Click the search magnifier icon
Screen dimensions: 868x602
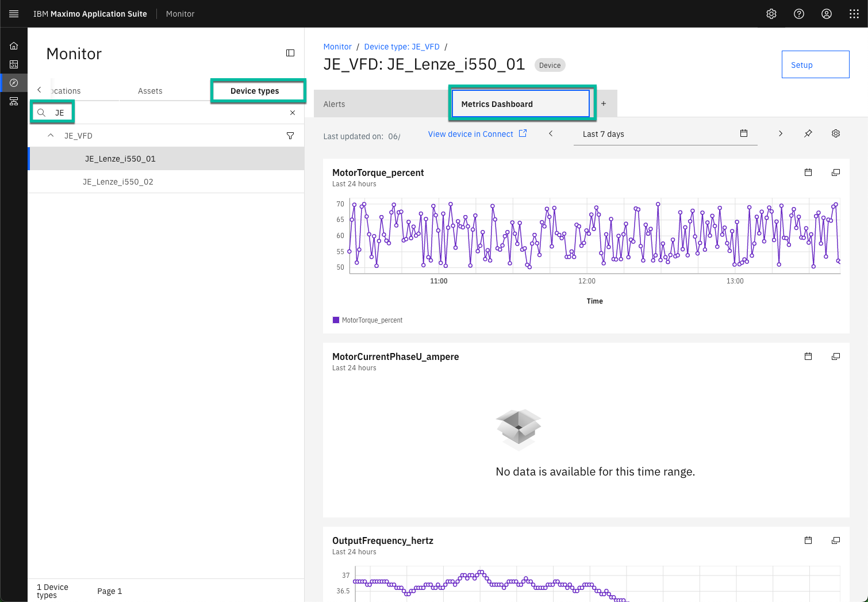[41, 113]
